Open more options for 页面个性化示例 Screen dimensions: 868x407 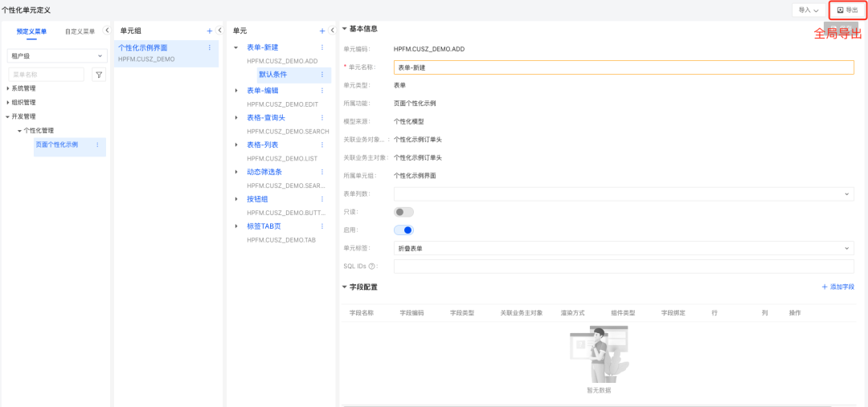(x=97, y=144)
